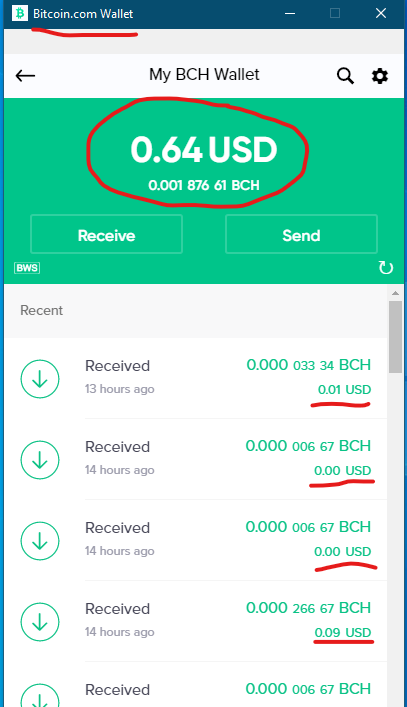Click the 0.001 876 61 BCH balance text

pos(204,185)
